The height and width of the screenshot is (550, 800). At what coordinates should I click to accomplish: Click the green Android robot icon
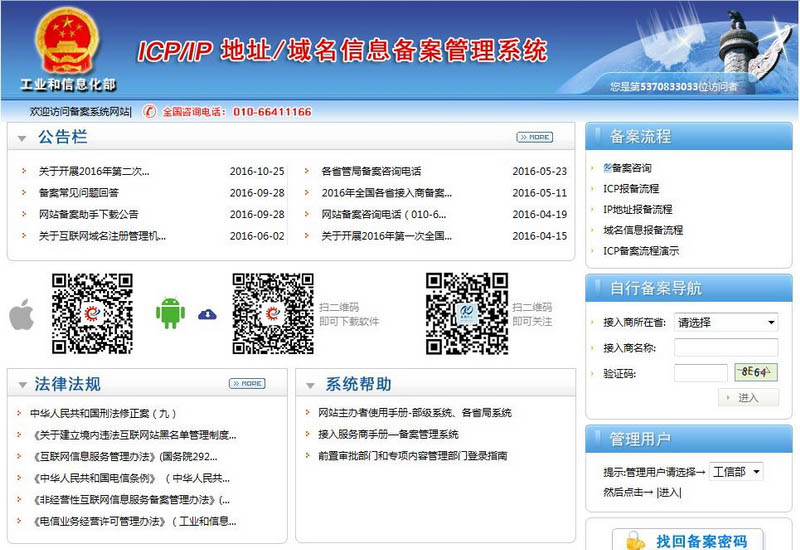tap(170, 313)
